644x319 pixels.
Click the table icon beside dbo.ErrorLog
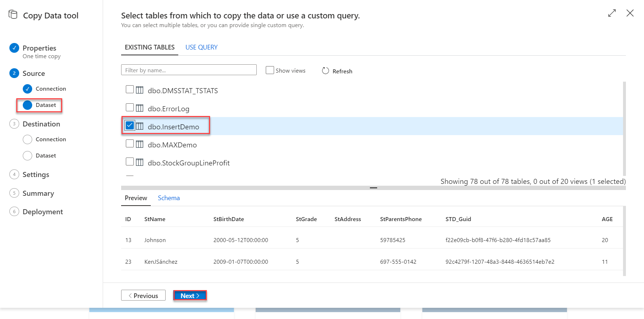coord(140,108)
